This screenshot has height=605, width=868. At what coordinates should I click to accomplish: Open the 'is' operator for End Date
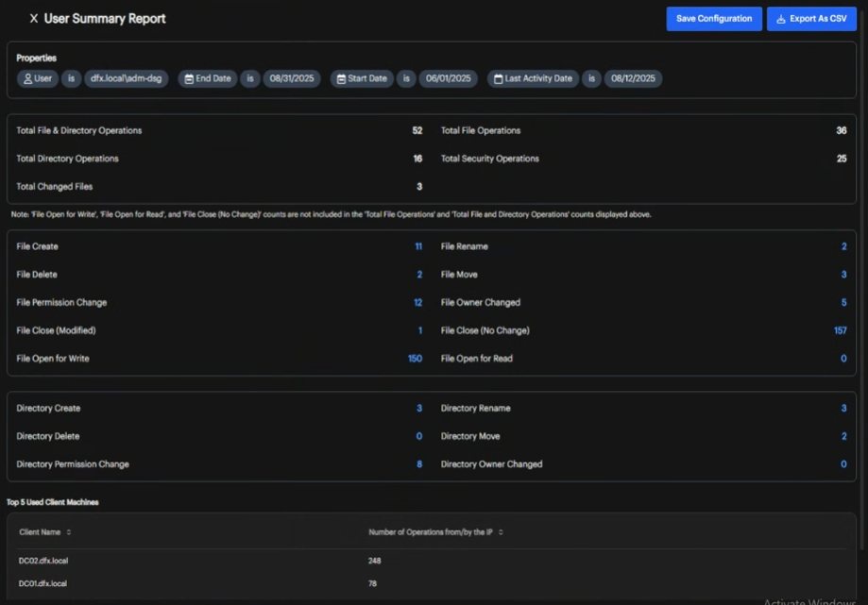click(250, 78)
